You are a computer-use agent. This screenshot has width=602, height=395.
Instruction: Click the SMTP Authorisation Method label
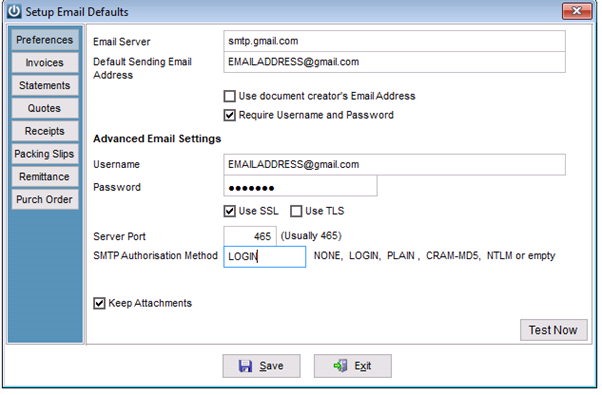coord(155,256)
